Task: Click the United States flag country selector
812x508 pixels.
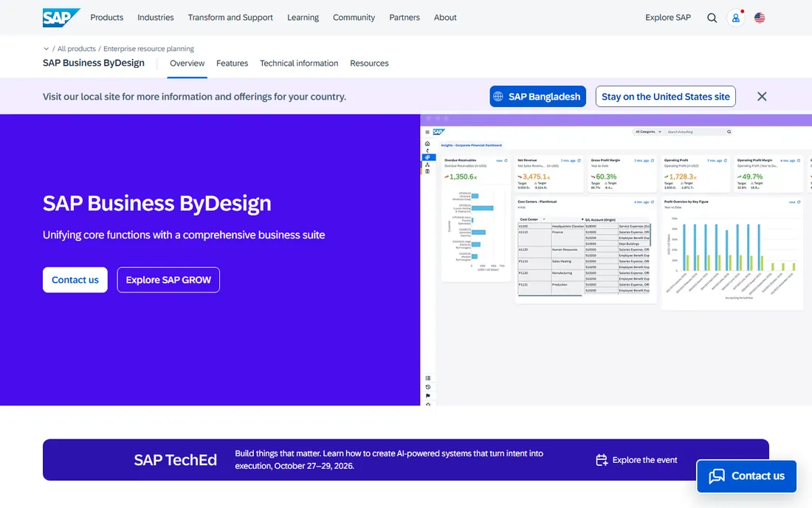Action: (x=760, y=18)
